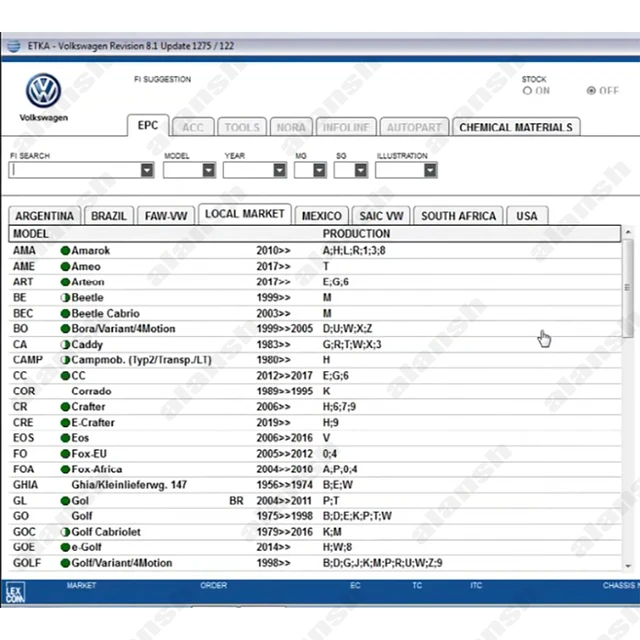
Task: Select the Golf 1975>>1998 row
Action: click(315, 516)
